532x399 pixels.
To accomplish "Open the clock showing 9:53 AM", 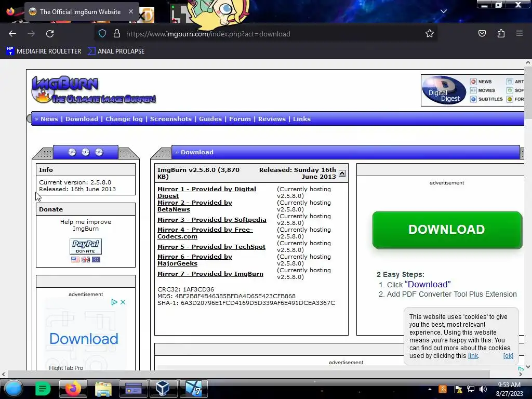I will [509, 389].
